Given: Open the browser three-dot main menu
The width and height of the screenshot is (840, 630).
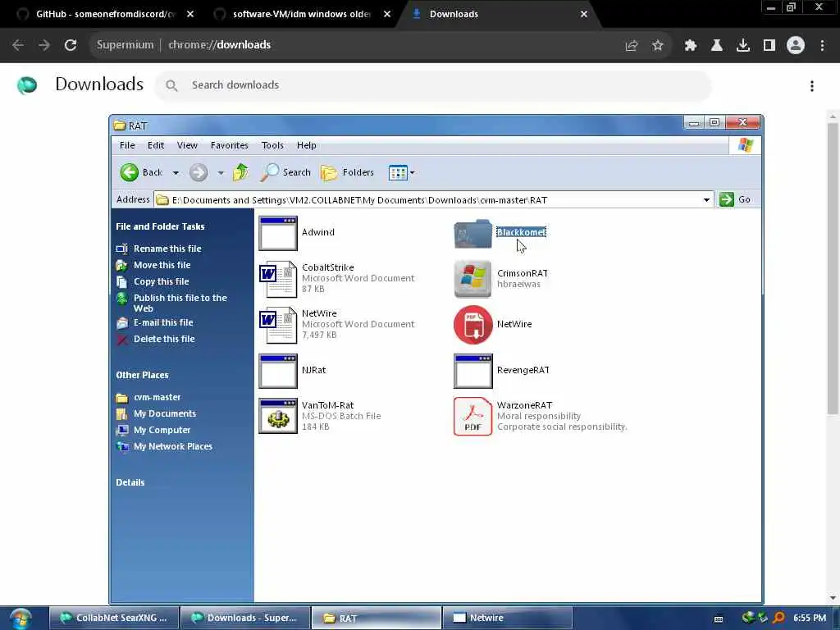Looking at the screenshot, I should [x=822, y=46].
